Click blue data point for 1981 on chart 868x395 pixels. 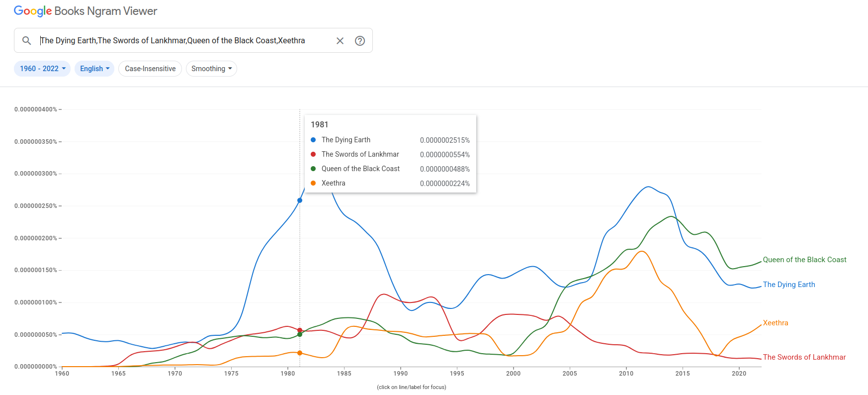pyautogui.click(x=300, y=200)
